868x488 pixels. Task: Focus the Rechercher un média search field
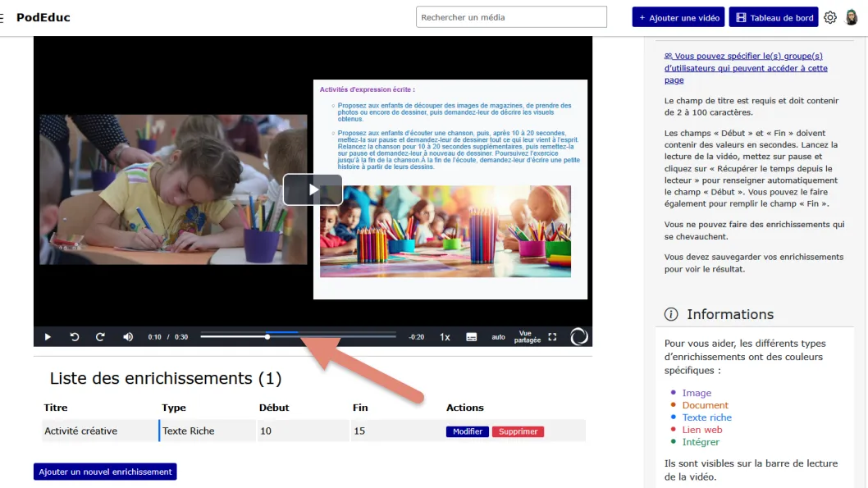[x=511, y=17]
